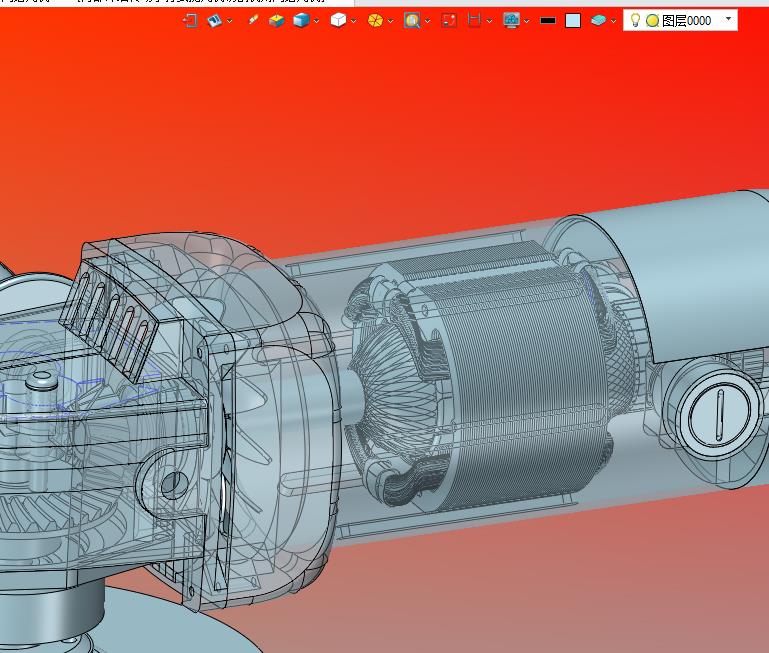Expand the white cube dropdown arrow
769x653 pixels.
354,21
